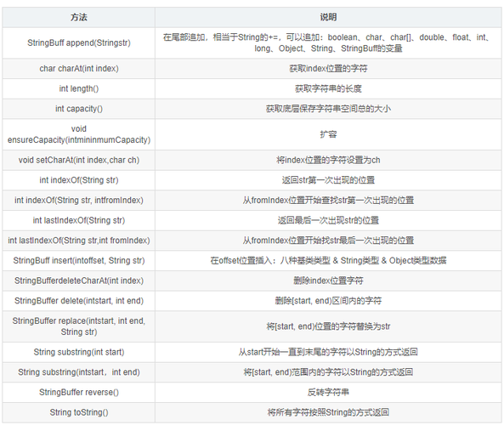Select the StringBufferdeleteCharAt(int index) cell
This screenshot has height=425, width=504.
pyautogui.click(x=79, y=280)
